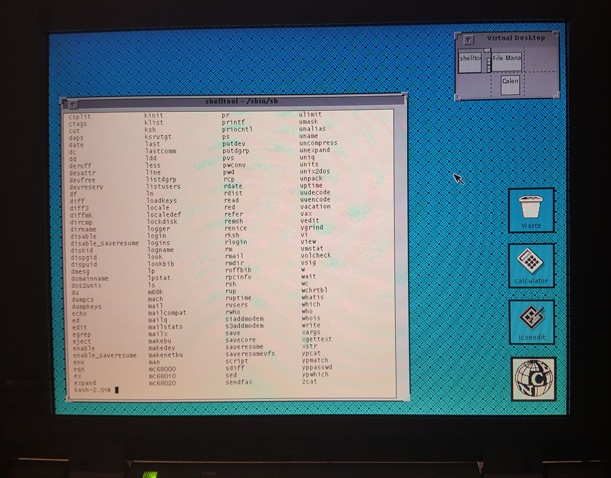
Task: Click the 'ulimit' entry
Action: pos(310,114)
